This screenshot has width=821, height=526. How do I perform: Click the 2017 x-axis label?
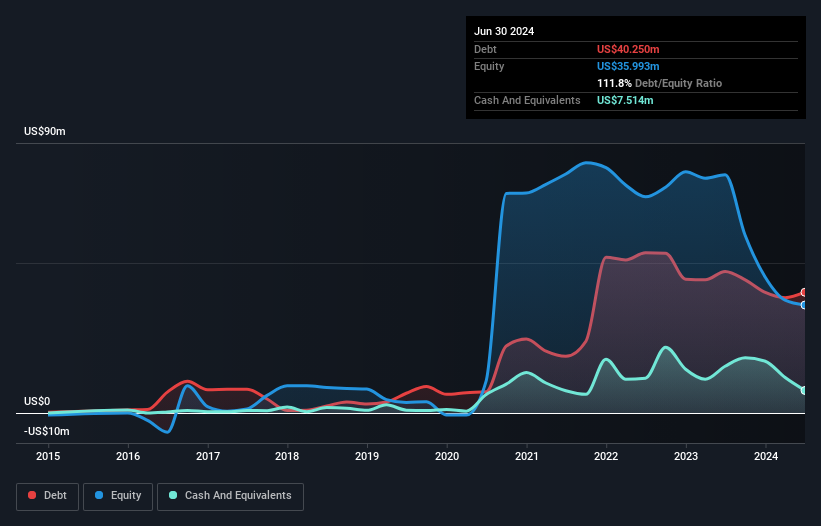208,456
